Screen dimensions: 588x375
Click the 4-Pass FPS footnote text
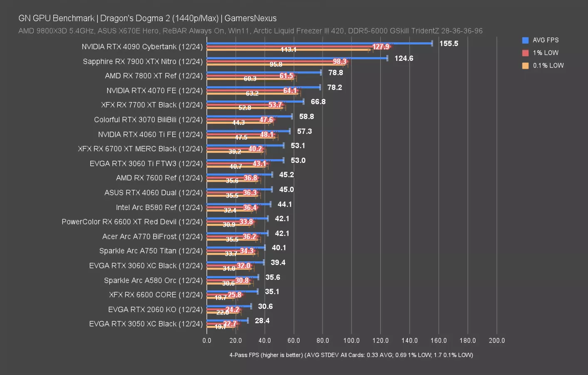[x=351, y=355]
